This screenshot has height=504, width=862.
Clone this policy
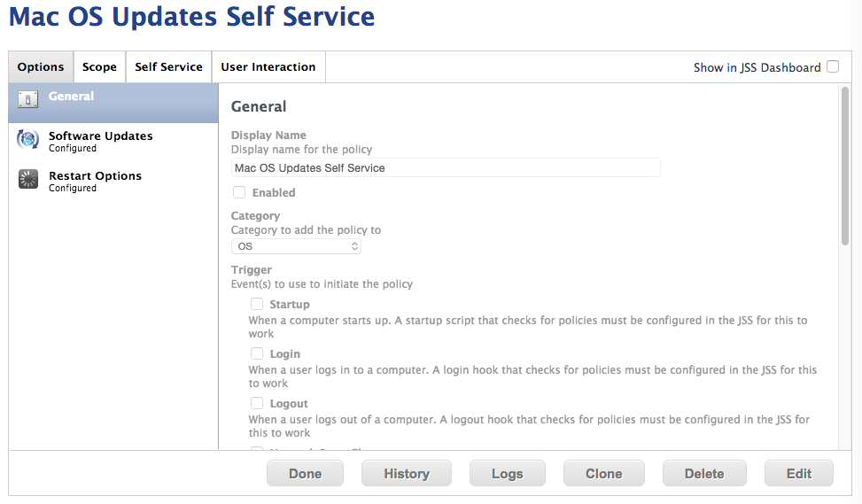point(603,473)
